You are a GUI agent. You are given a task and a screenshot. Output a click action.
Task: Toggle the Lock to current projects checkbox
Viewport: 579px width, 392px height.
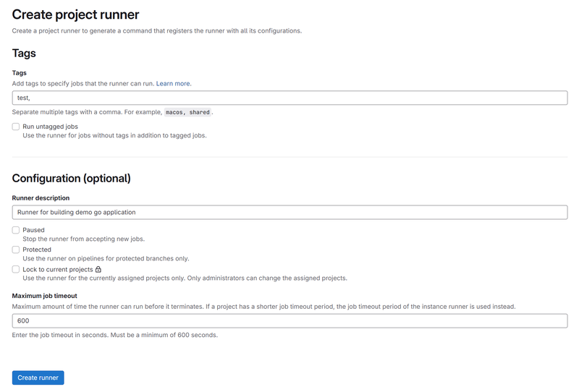16,269
